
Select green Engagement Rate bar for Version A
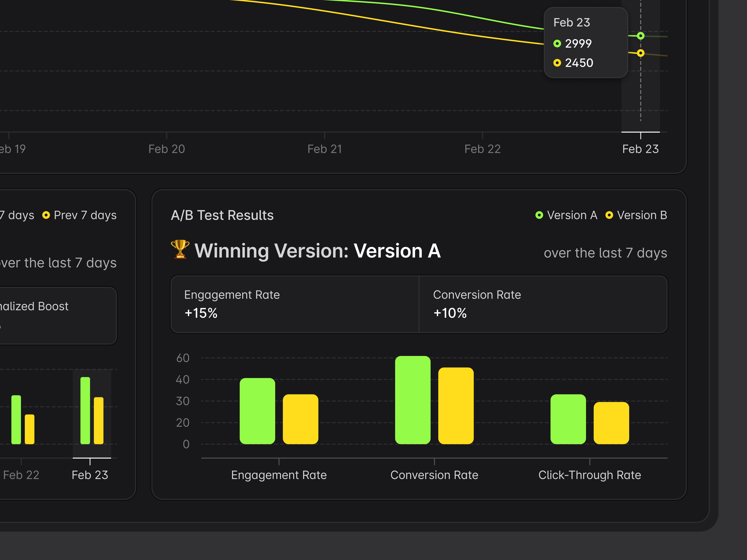tap(257, 411)
